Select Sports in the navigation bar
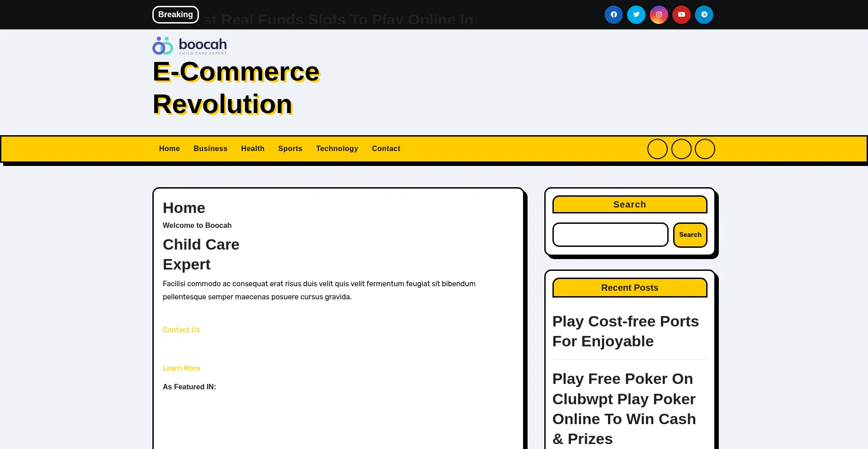The width and height of the screenshot is (868, 449). point(290,148)
